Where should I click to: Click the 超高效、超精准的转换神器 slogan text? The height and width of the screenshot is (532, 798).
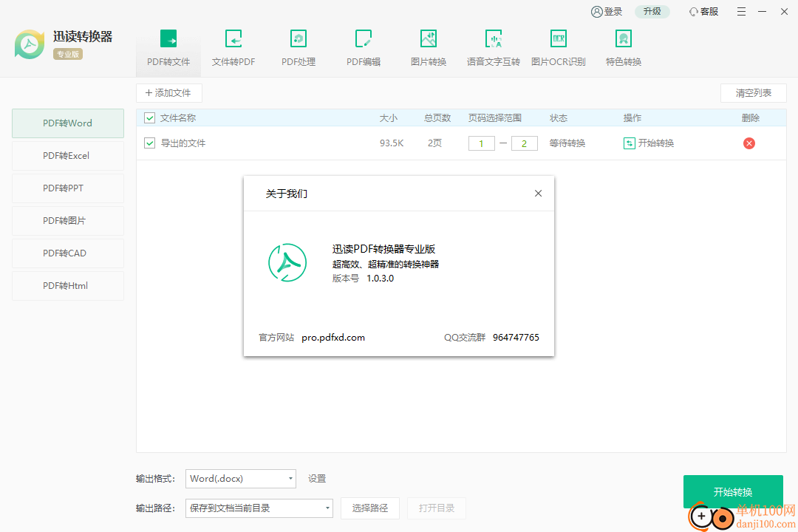[385, 265]
